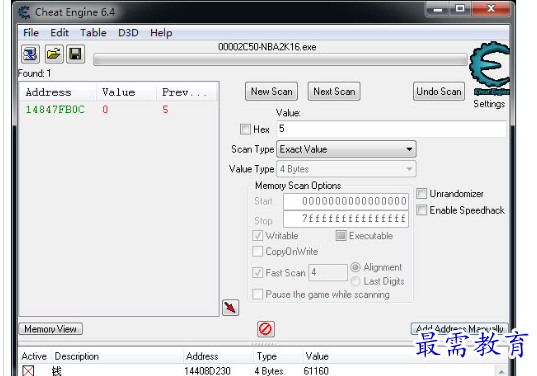Image resolution: width=537 pixels, height=376 pixels.
Task: Enable Speedhack checkbox
Action: 422,210
